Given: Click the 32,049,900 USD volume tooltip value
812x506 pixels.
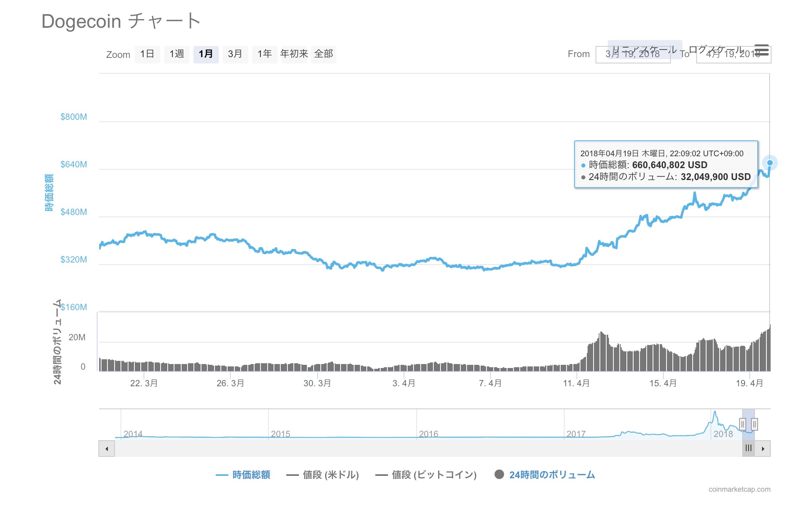Looking at the screenshot, I should [716, 177].
